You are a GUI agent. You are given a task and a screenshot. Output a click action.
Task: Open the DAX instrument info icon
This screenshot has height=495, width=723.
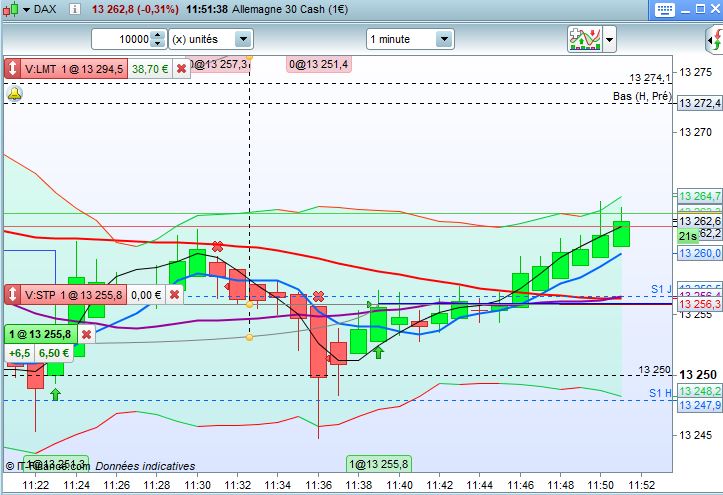coord(74,9)
